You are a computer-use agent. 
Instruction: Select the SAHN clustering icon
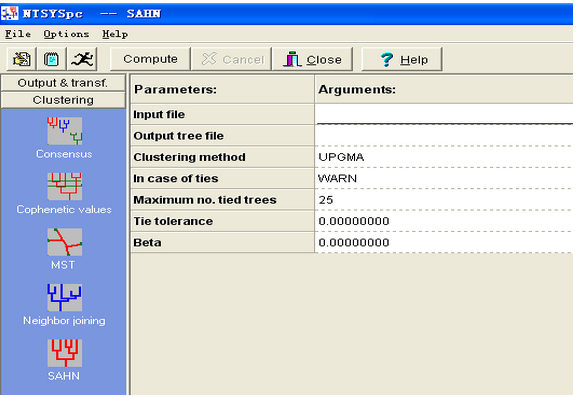click(64, 353)
